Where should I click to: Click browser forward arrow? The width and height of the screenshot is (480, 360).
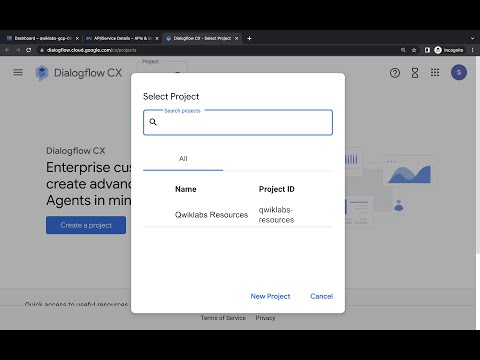point(18,50)
